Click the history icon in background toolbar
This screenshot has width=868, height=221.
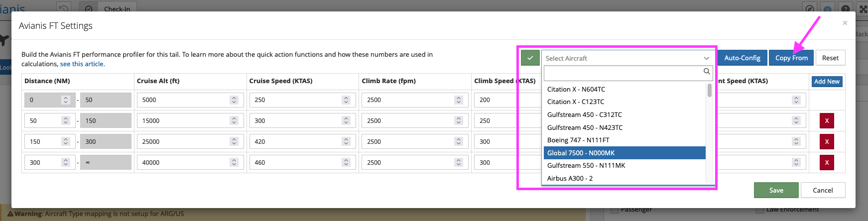click(x=63, y=8)
